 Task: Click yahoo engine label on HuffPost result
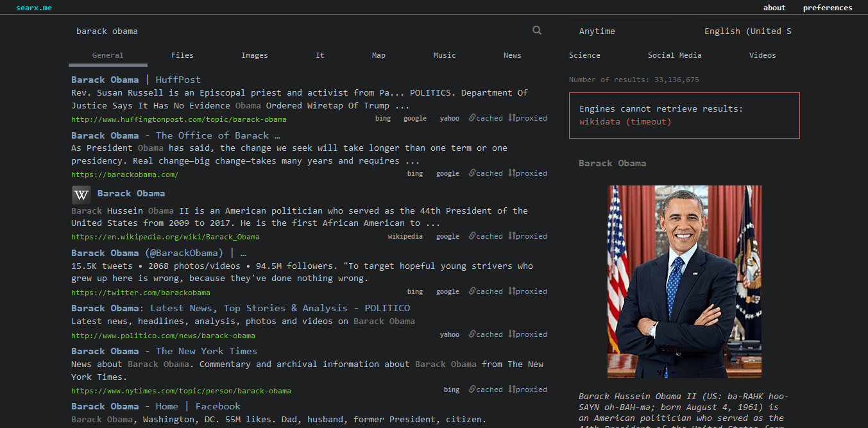click(x=450, y=118)
